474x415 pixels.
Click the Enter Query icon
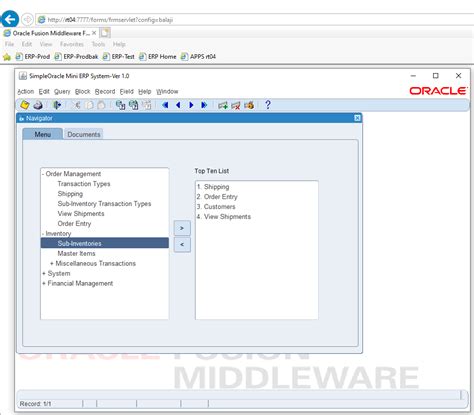[x=120, y=105]
